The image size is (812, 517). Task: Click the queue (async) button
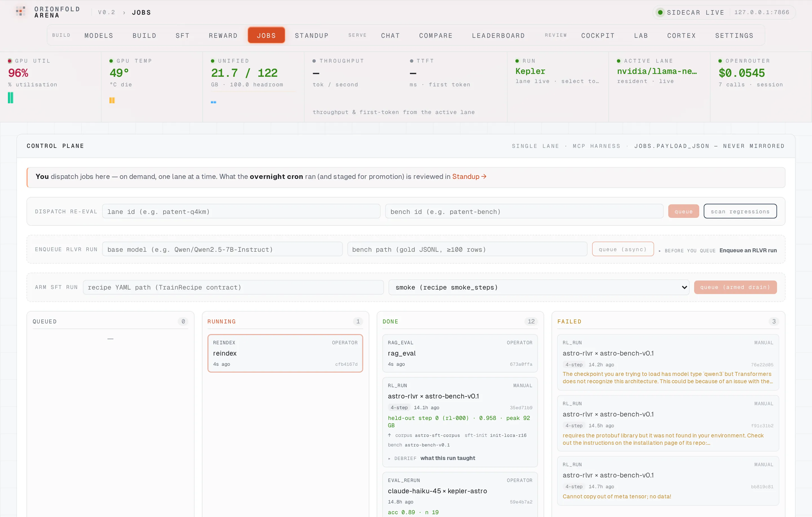[623, 249]
